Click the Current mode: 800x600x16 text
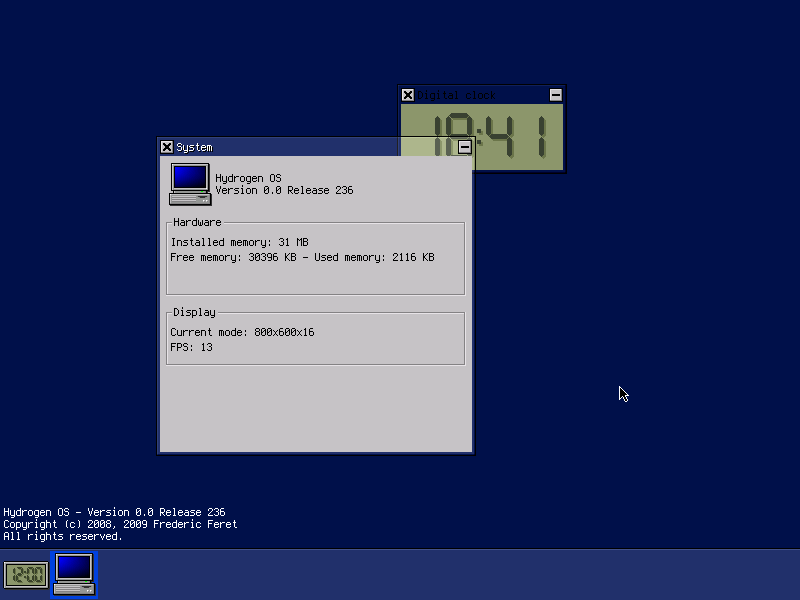The height and width of the screenshot is (600, 800). (x=242, y=332)
